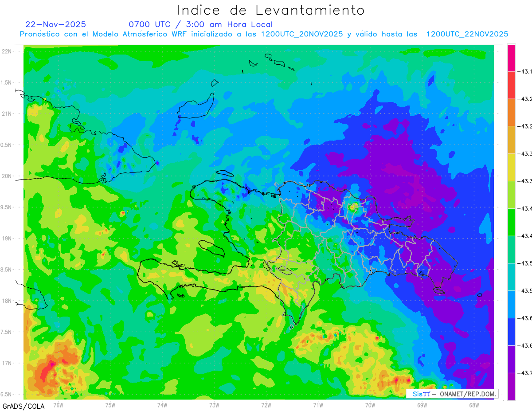Select the amber-gold legend swatch
The image size is (532, 411).
[511, 140]
